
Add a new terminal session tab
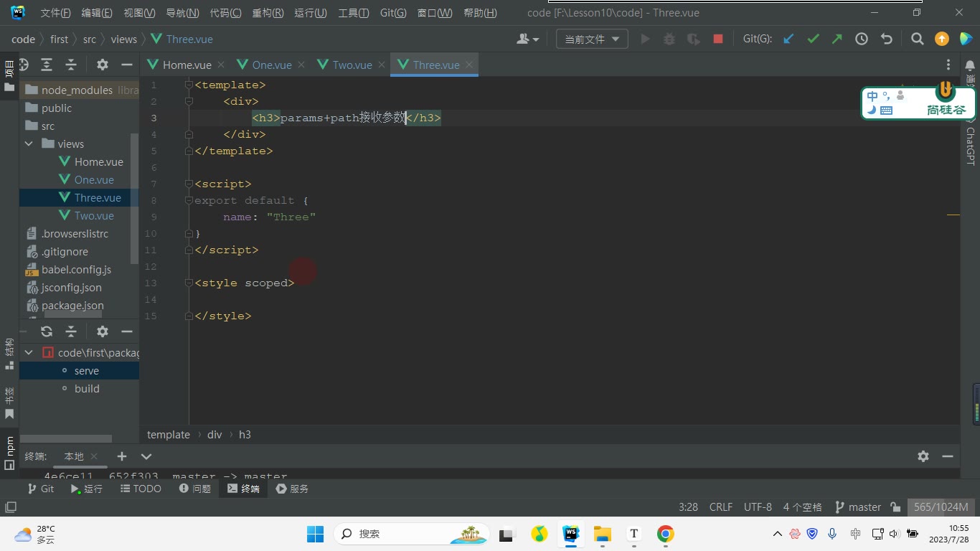click(122, 456)
